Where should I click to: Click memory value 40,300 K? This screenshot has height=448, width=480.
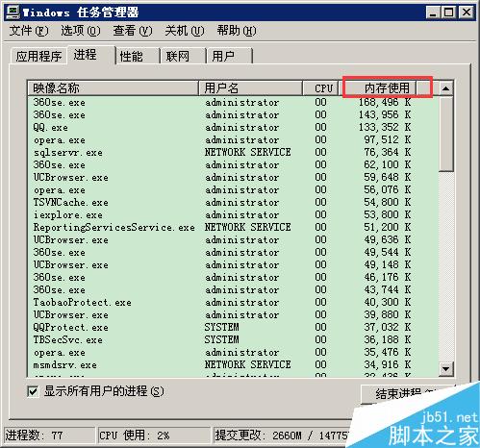388,302
